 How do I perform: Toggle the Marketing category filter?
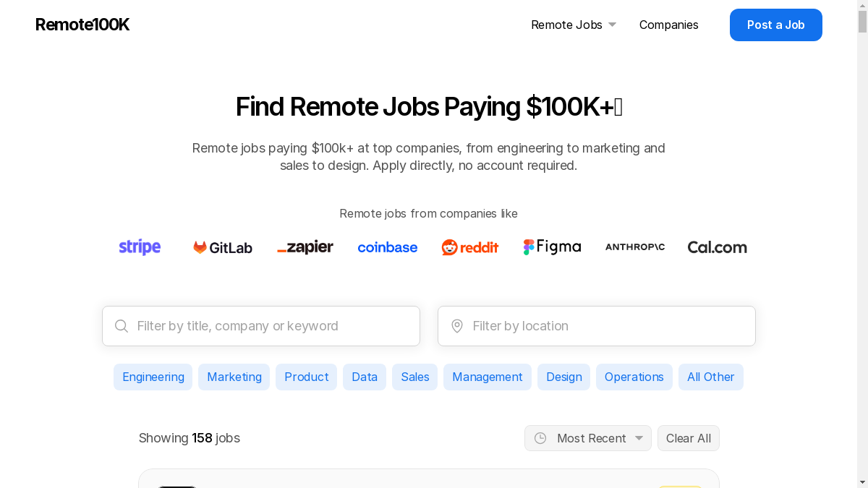tap(234, 377)
